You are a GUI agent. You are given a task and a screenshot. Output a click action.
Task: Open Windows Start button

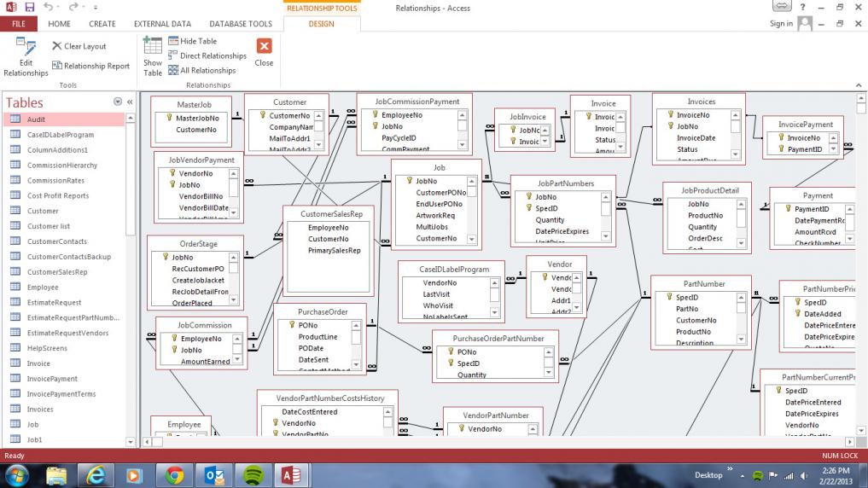pos(17,476)
